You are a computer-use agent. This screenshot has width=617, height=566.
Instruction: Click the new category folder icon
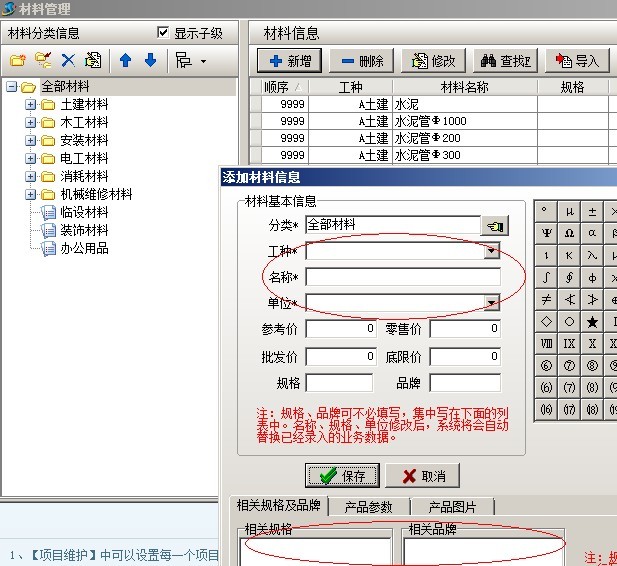pos(17,61)
